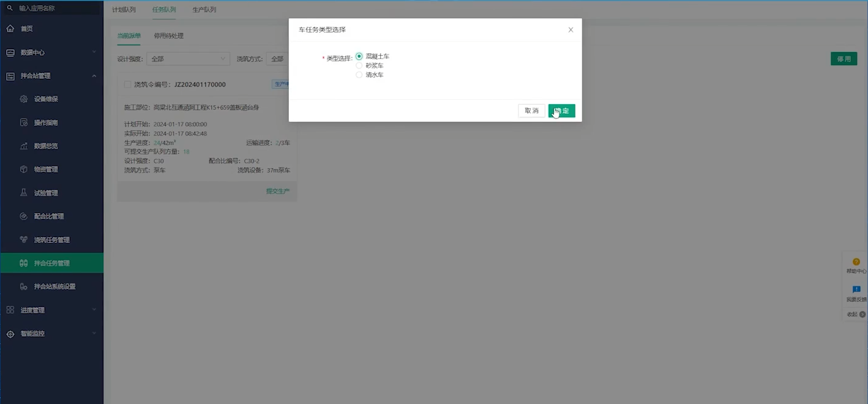Click the 设备维保 gear icon
Viewport: 868px width, 404px height.
pos(24,99)
